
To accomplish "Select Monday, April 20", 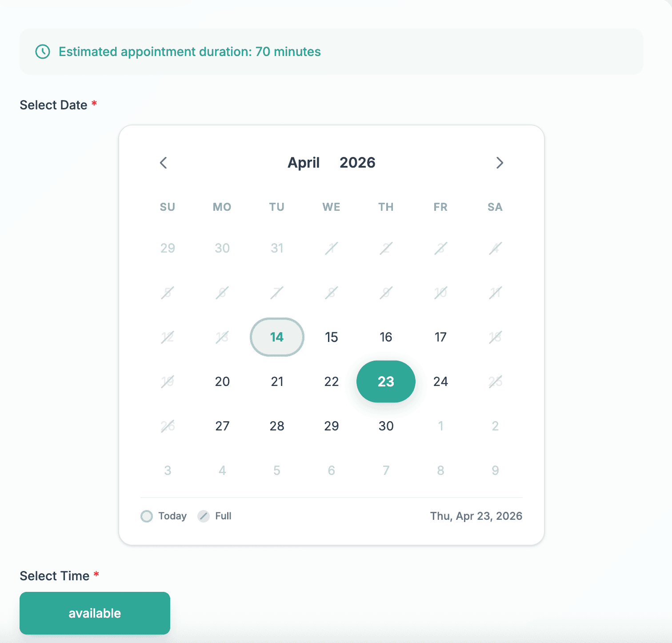I will (222, 382).
